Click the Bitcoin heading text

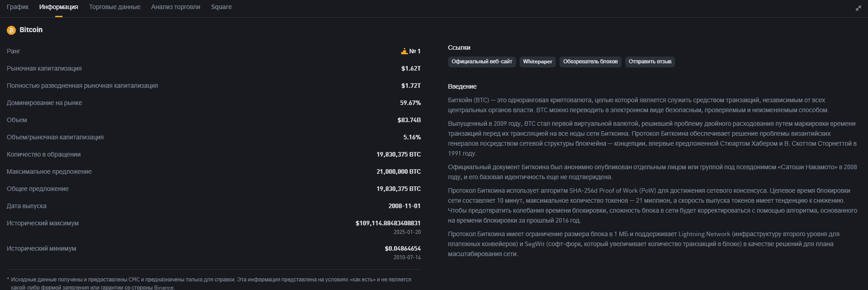pyautogui.click(x=31, y=30)
